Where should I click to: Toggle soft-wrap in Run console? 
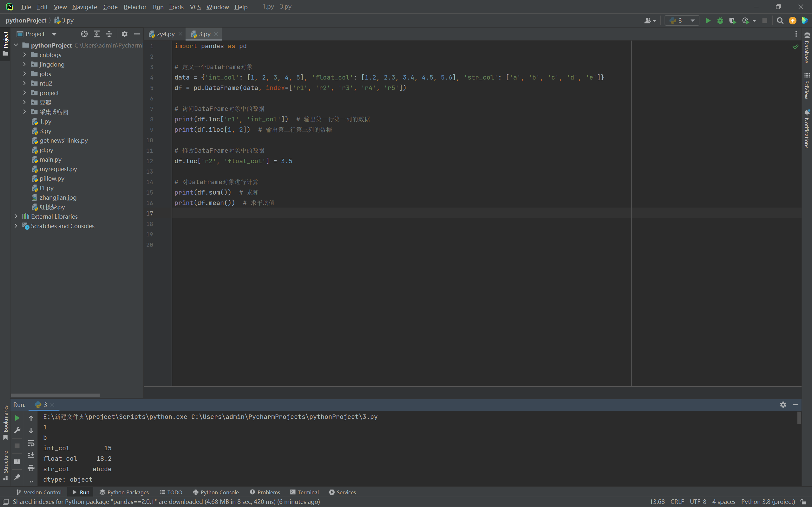pos(31,443)
